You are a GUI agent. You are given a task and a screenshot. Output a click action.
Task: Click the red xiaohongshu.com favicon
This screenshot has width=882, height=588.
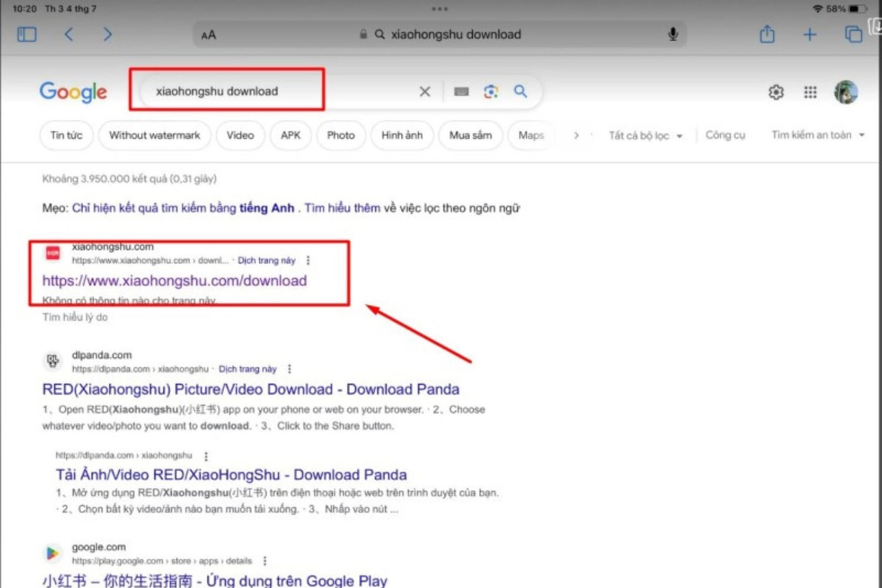53,253
